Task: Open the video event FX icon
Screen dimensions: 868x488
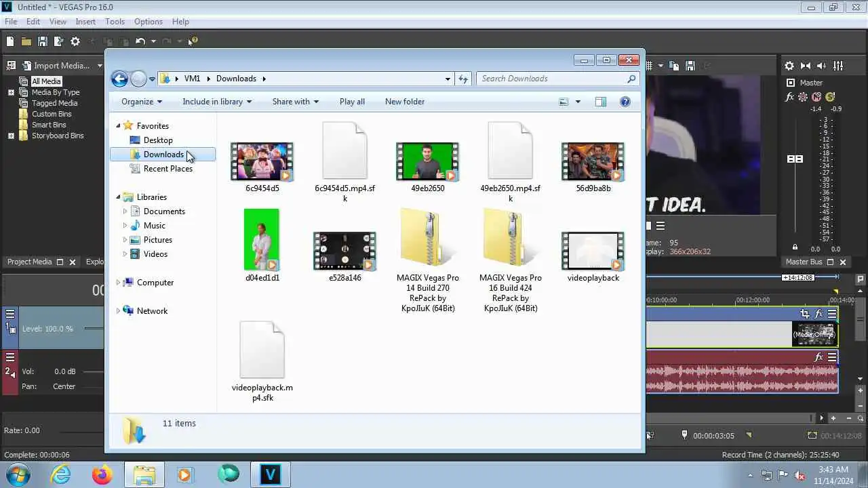Action: [x=818, y=314]
